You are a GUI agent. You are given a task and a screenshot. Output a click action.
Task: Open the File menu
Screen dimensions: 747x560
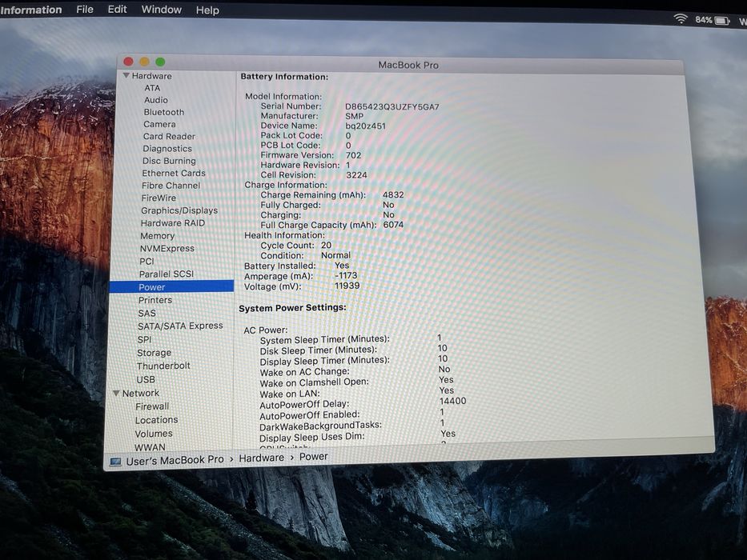(85, 9)
